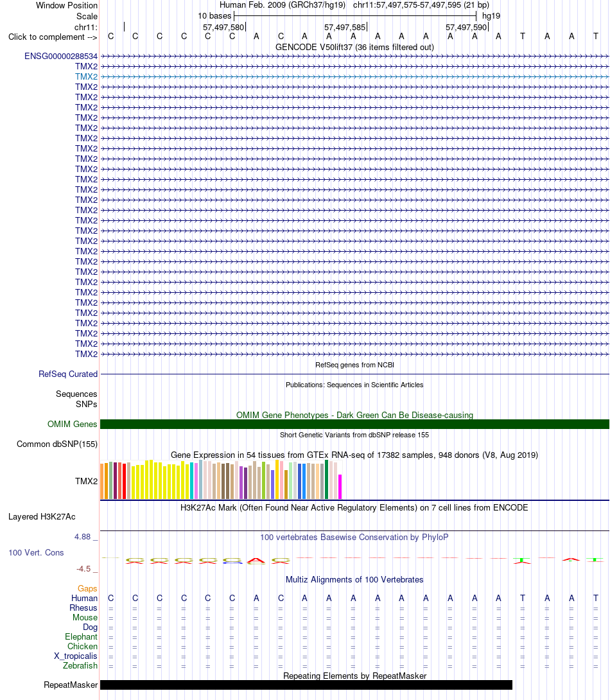Click the Sequences label under Publications

(76, 394)
